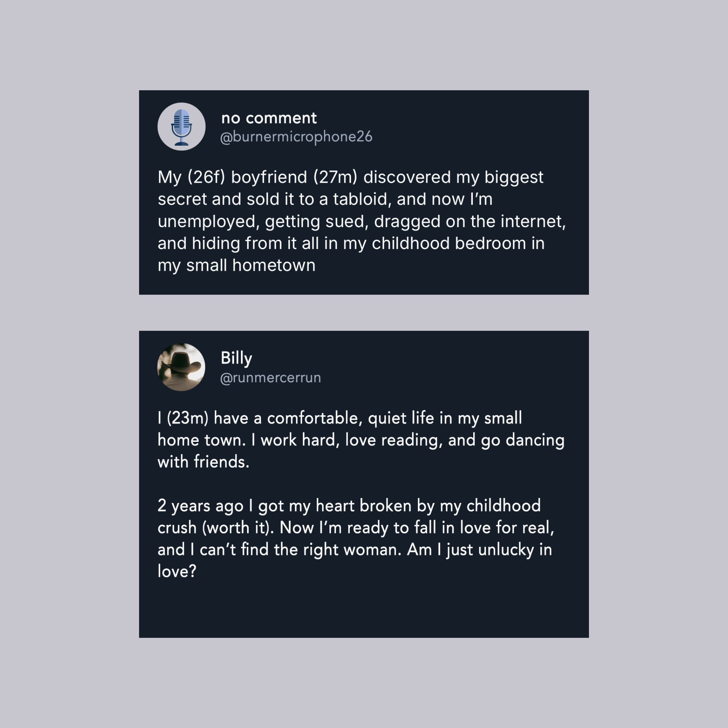Click the word "unemployed," in the first post
728x728 pixels.
pyautogui.click(x=209, y=222)
